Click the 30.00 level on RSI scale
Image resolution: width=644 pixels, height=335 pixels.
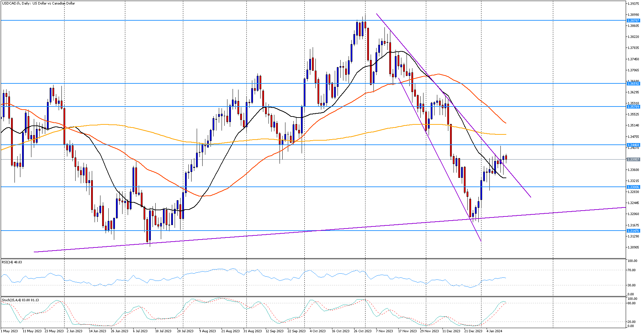pos(632,285)
